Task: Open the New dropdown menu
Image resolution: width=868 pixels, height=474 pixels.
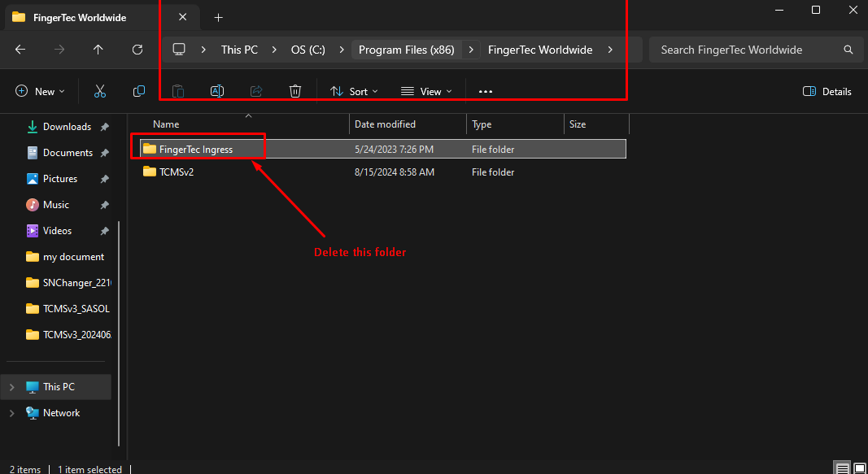Action: coord(40,91)
